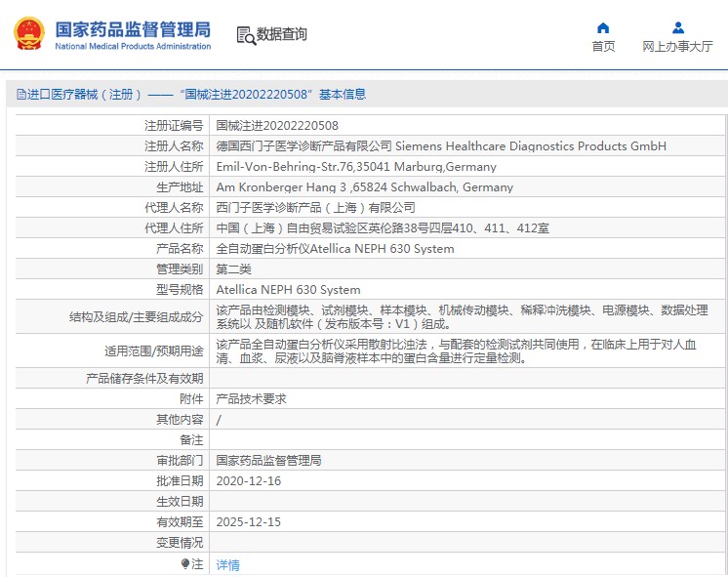
Task: Select approval date 2020-12-16
Action: click(249, 480)
